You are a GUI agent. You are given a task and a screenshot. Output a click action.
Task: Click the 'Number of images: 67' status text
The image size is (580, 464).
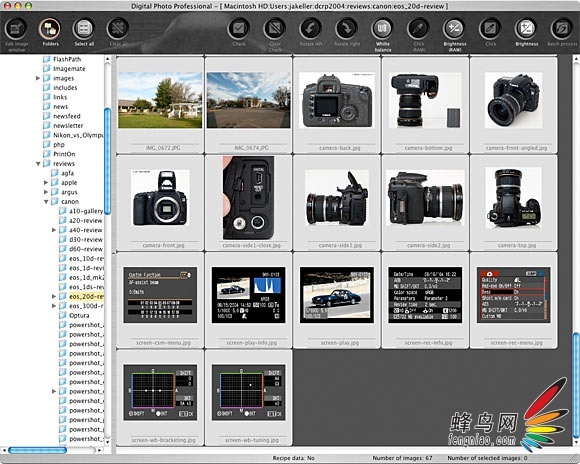pyautogui.click(x=402, y=458)
